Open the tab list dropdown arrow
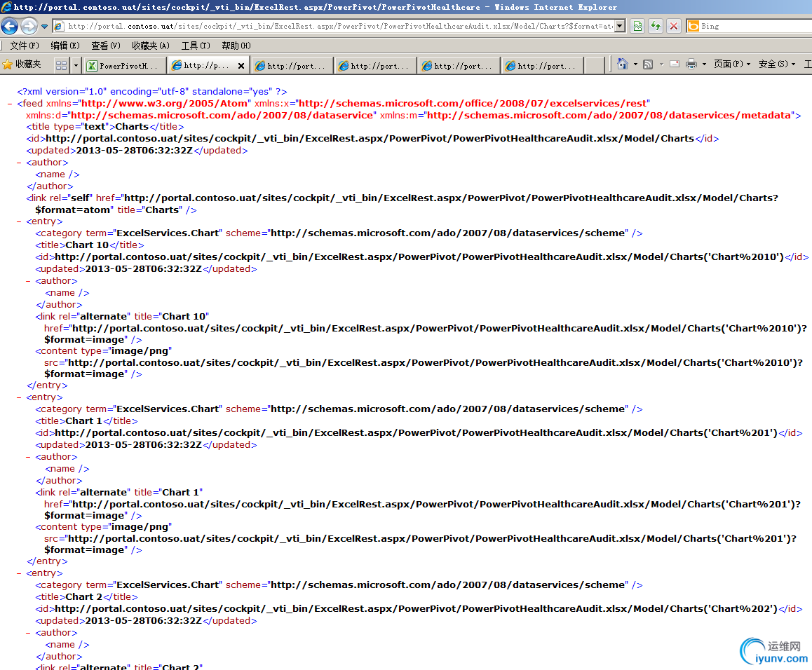Viewport: 812px width, 670px height. (x=76, y=65)
